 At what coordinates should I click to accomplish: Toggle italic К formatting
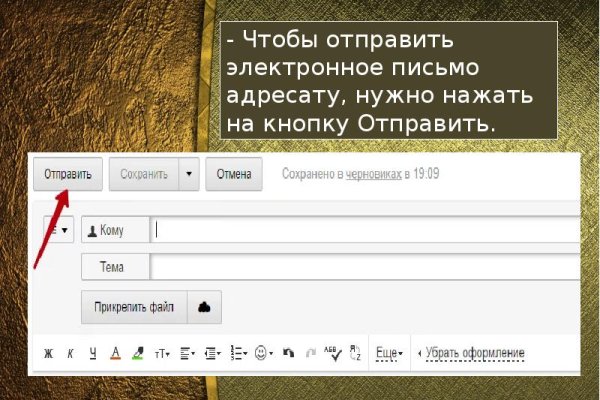(70, 354)
